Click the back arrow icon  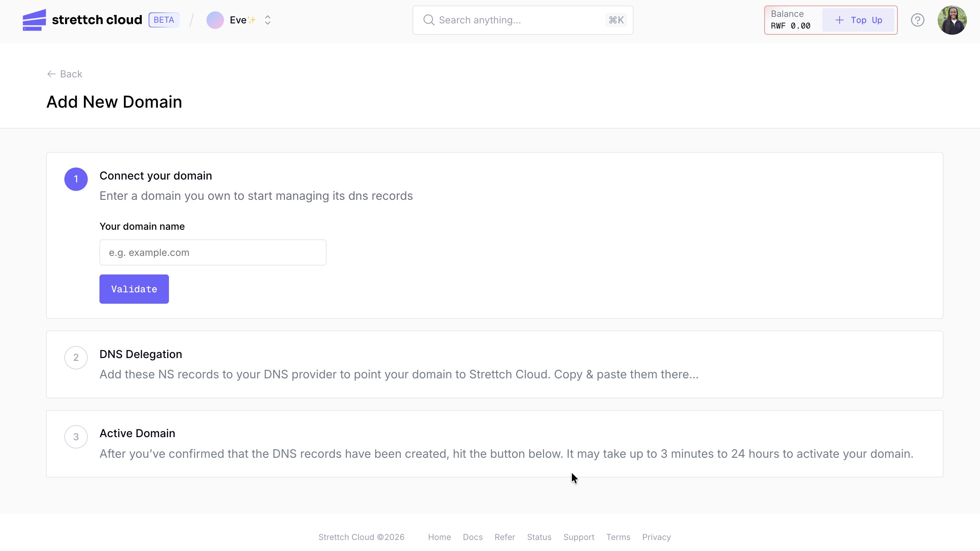coord(51,74)
